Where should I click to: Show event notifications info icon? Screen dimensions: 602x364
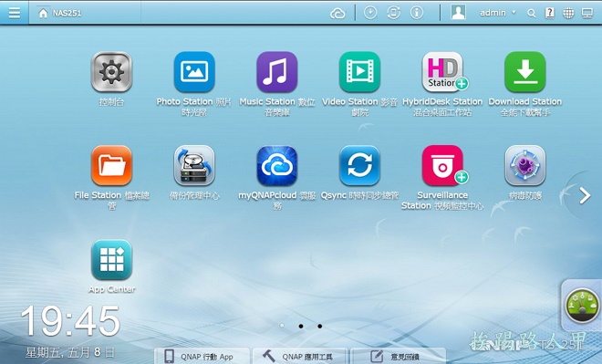pos(417,13)
